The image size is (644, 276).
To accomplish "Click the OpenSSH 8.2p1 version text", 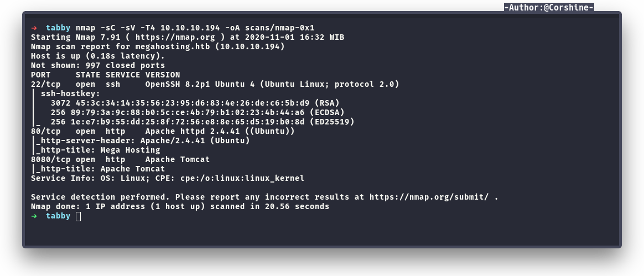I will 183,84.
